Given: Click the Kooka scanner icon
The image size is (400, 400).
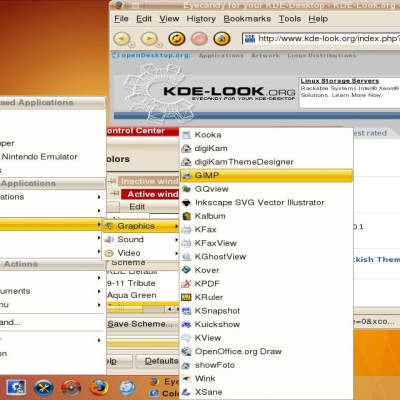Looking at the screenshot, I should coord(186,135).
